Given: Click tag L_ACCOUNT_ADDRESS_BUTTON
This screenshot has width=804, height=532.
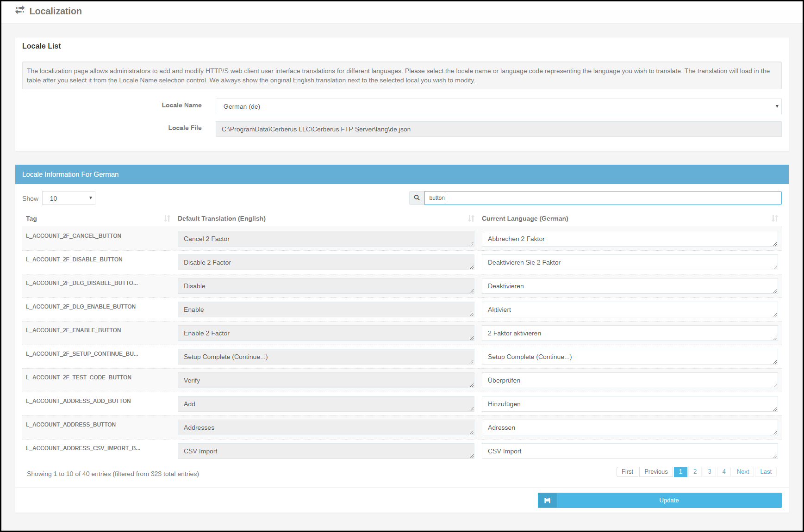Looking at the screenshot, I should click(71, 425).
